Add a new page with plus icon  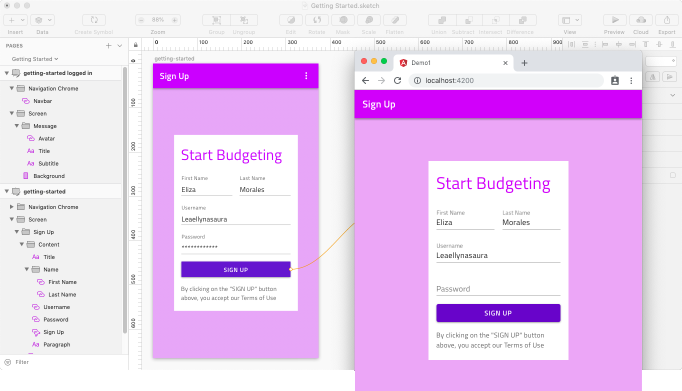click(108, 46)
